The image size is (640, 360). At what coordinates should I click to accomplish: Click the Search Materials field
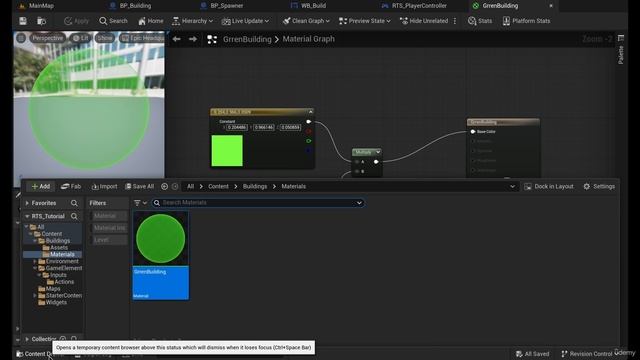click(258, 203)
